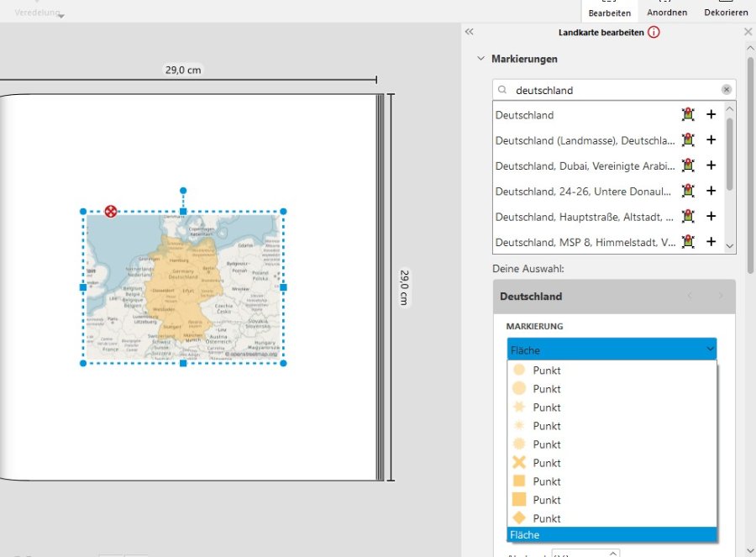Clear the search field with the X icon
Viewport: 756px width, 557px height.
point(726,90)
